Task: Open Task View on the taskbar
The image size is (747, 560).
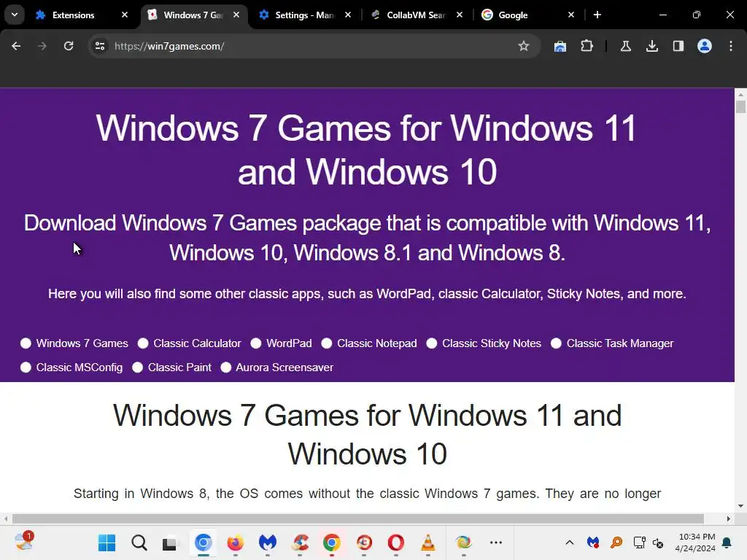Action: pyautogui.click(x=171, y=542)
